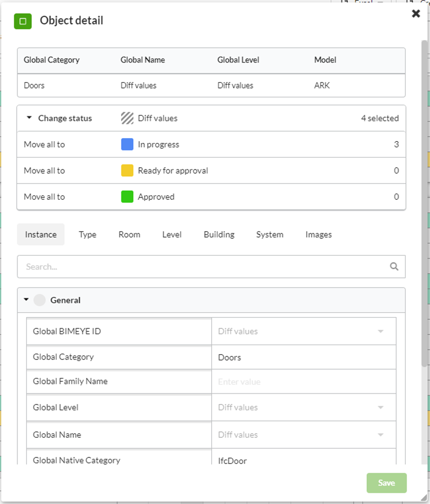This screenshot has height=504, width=430.
Task: Select the Instance tab
Action: [x=41, y=234]
